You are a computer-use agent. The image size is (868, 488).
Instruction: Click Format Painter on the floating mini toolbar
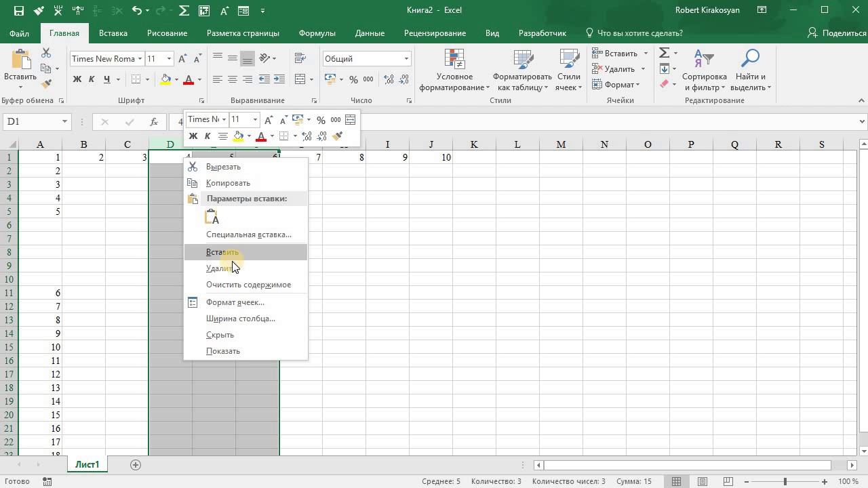pos(338,136)
